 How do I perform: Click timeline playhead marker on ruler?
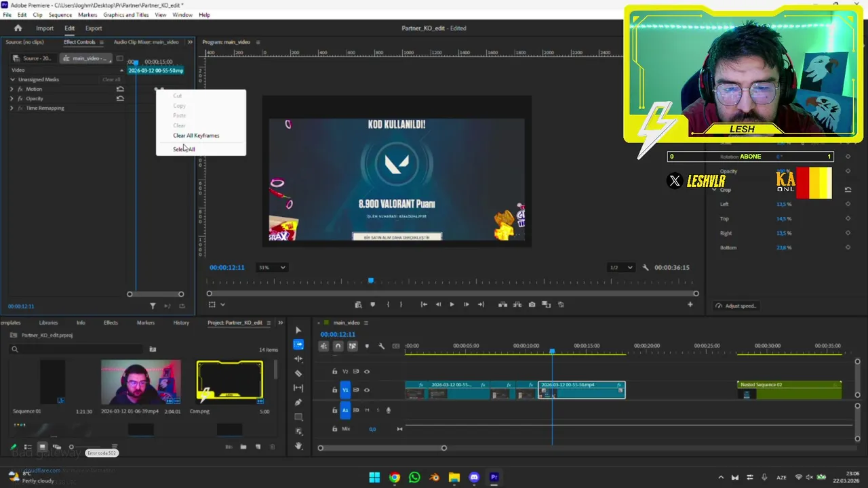pyautogui.click(x=552, y=351)
